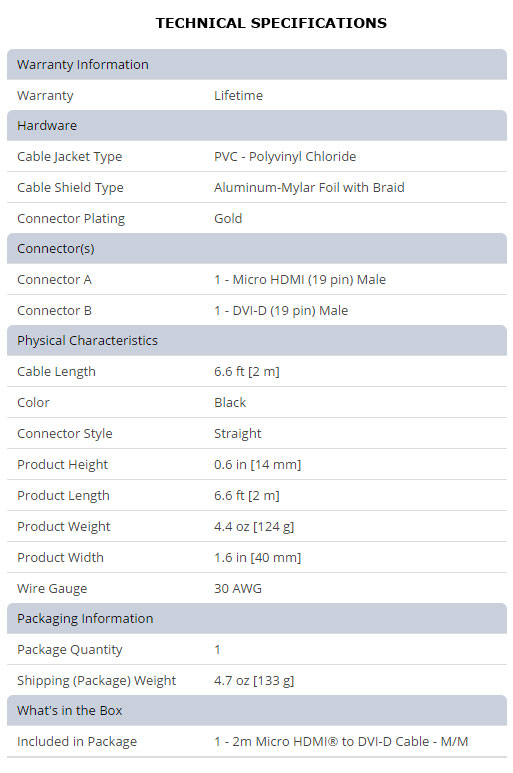The width and height of the screenshot is (513, 773).
Task: Select the What's in the Box header
Action: point(257,710)
